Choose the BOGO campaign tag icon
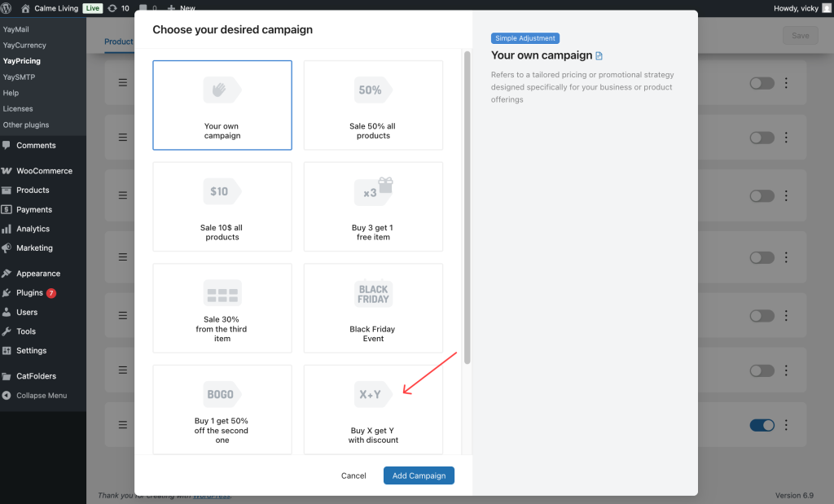 [x=222, y=394]
